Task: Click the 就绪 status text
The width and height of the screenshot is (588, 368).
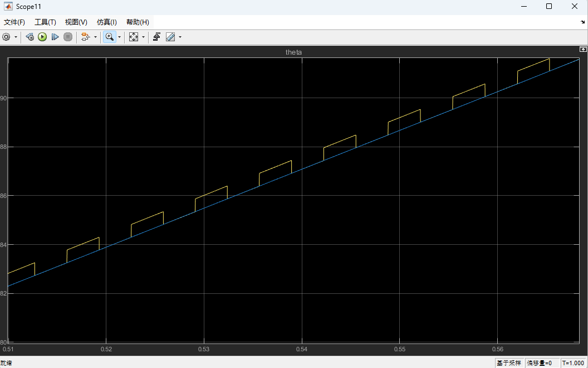Action: coord(7,363)
